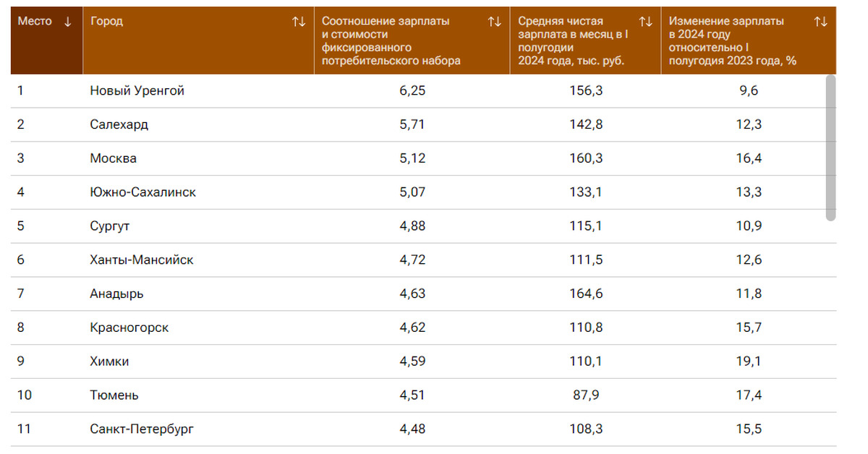Click Ханты-Мансийск city name
Viewport: 868px width, 454px height.
pyautogui.click(x=142, y=260)
